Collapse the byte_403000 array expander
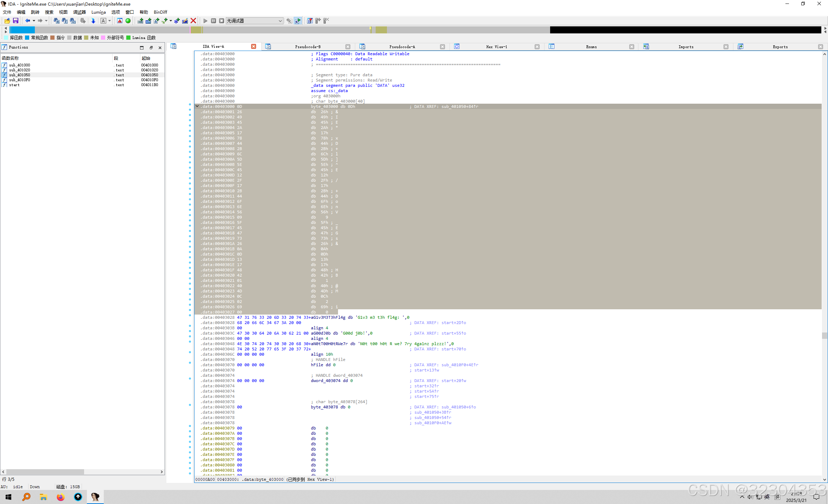This screenshot has height=504, width=828. point(197,106)
